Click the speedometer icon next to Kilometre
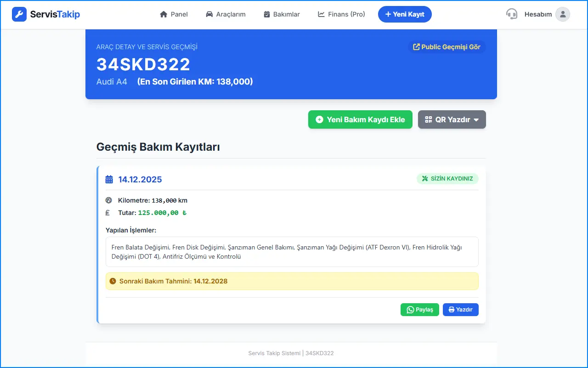This screenshot has height=368, width=588. coord(108,200)
